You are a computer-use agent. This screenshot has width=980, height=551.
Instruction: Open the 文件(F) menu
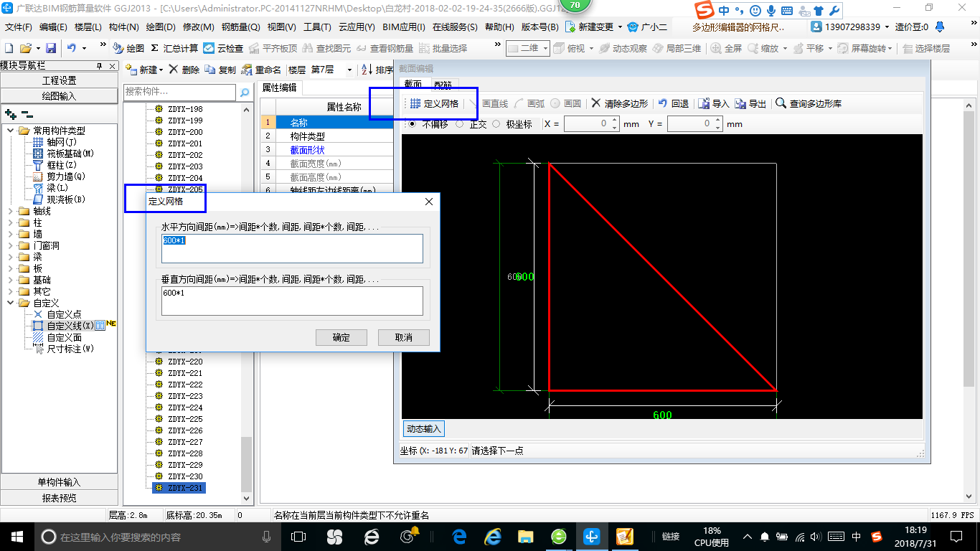pos(19,27)
